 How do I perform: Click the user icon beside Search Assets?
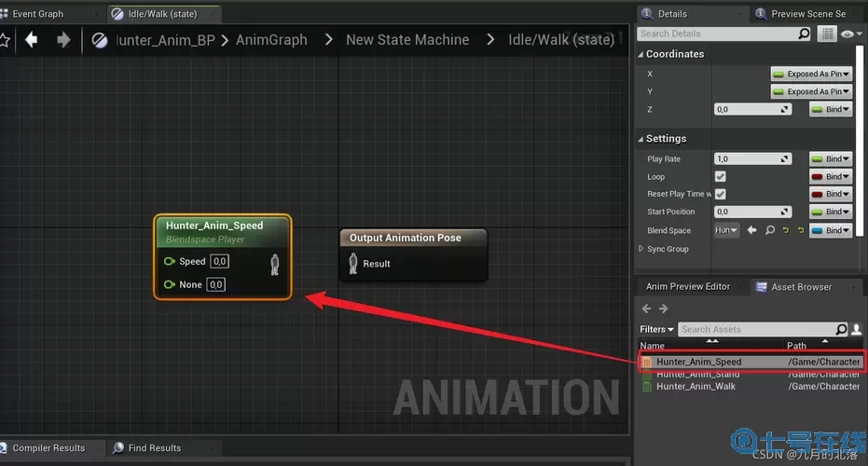856,329
